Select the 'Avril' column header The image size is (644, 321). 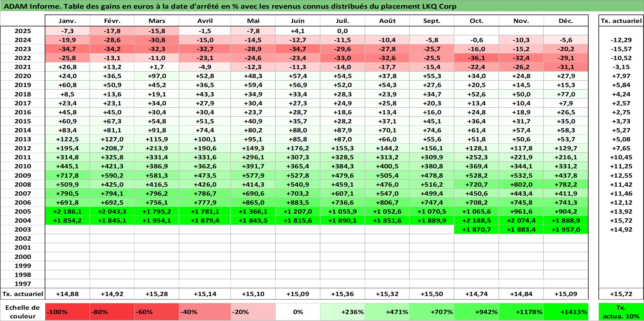(205, 21)
